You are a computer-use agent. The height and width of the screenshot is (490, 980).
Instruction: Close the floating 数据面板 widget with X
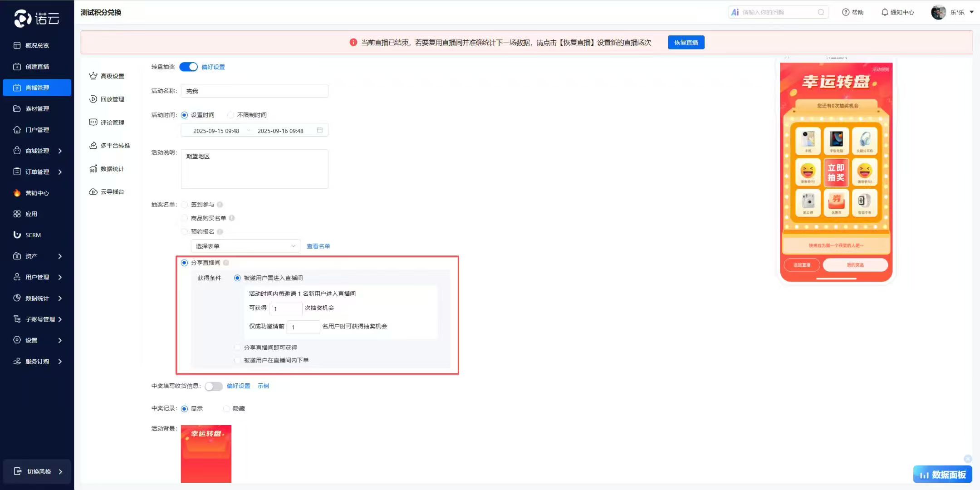pyautogui.click(x=967, y=459)
